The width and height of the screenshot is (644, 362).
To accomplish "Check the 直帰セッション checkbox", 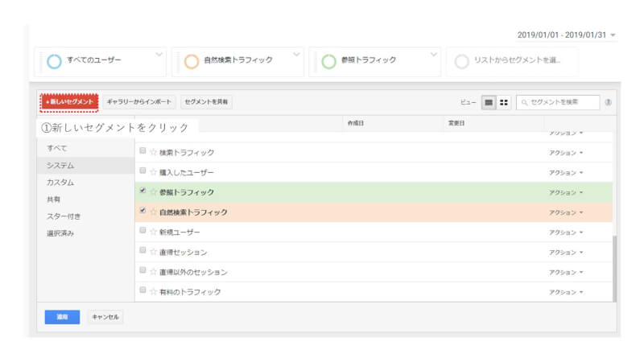I will coord(142,250).
